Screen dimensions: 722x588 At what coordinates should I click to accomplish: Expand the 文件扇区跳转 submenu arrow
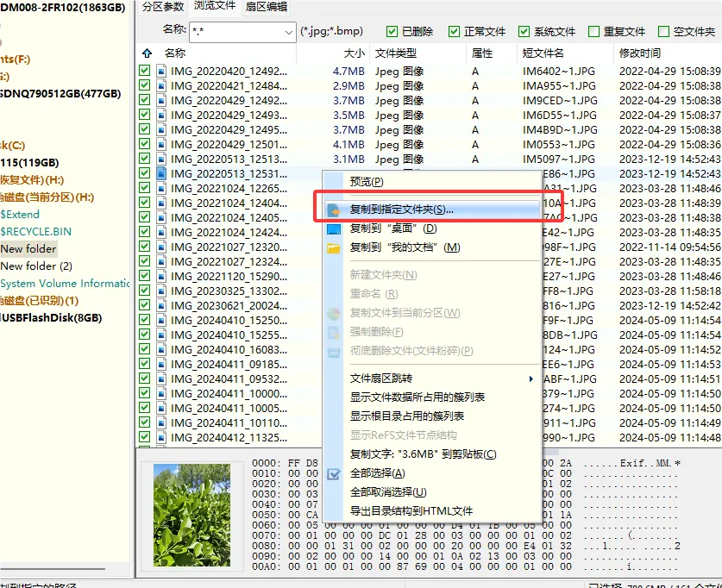[x=531, y=378]
